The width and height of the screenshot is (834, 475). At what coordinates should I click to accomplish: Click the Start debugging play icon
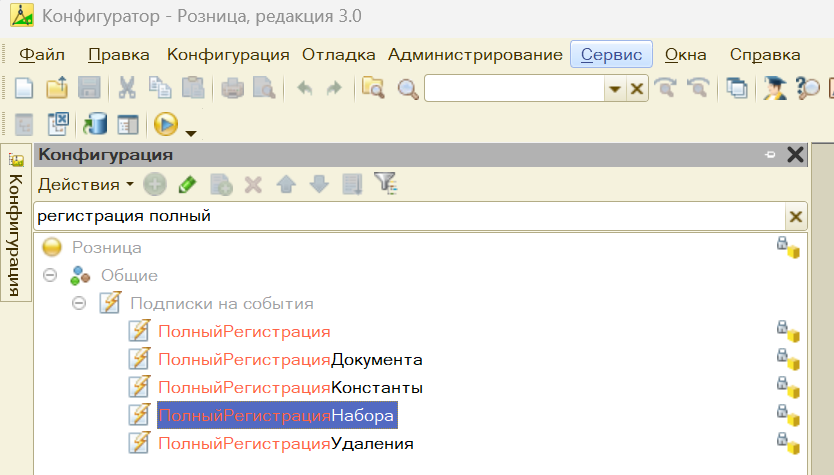click(x=166, y=124)
